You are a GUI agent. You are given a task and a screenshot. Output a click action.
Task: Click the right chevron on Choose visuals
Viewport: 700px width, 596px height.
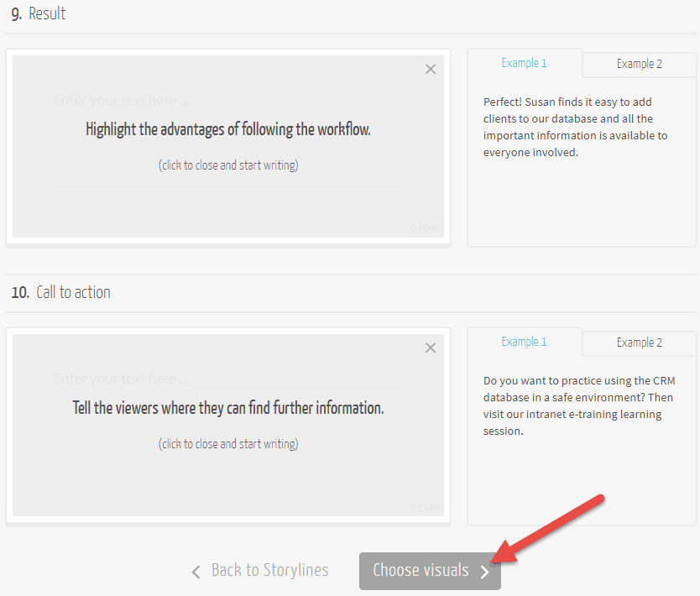[484, 572]
